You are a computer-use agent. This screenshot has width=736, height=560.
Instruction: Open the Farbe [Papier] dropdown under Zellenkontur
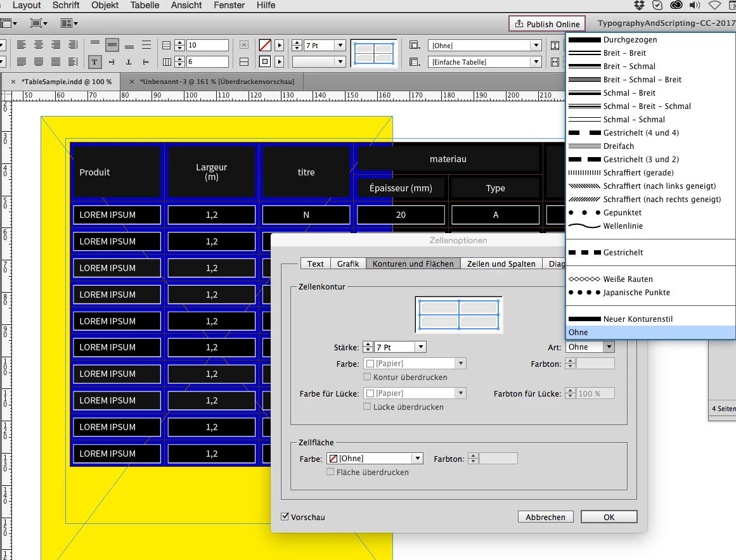pos(415,364)
